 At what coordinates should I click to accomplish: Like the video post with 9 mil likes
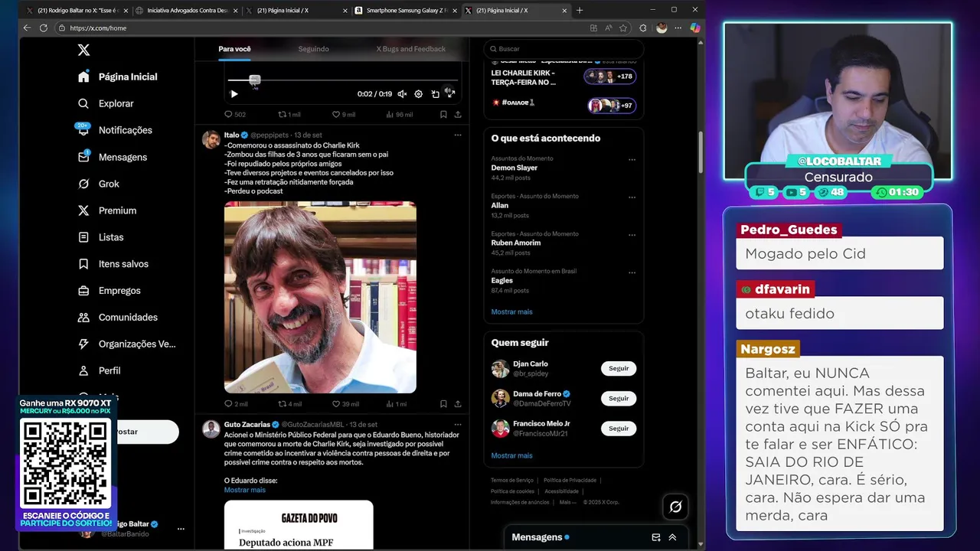click(x=344, y=115)
